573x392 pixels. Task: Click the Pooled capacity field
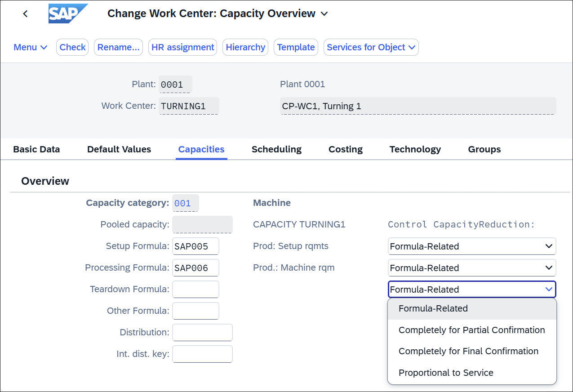pos(203,225)
